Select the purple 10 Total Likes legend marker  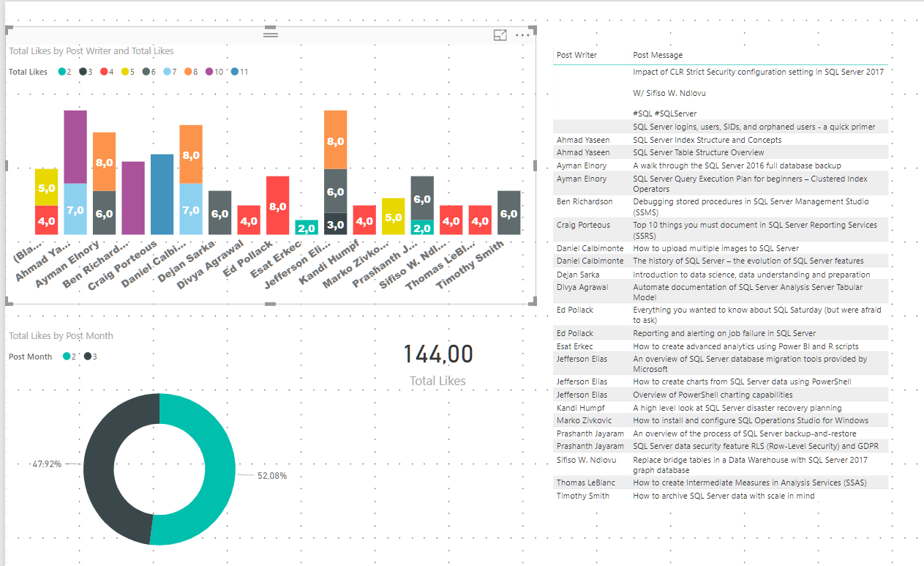(209, 72)
